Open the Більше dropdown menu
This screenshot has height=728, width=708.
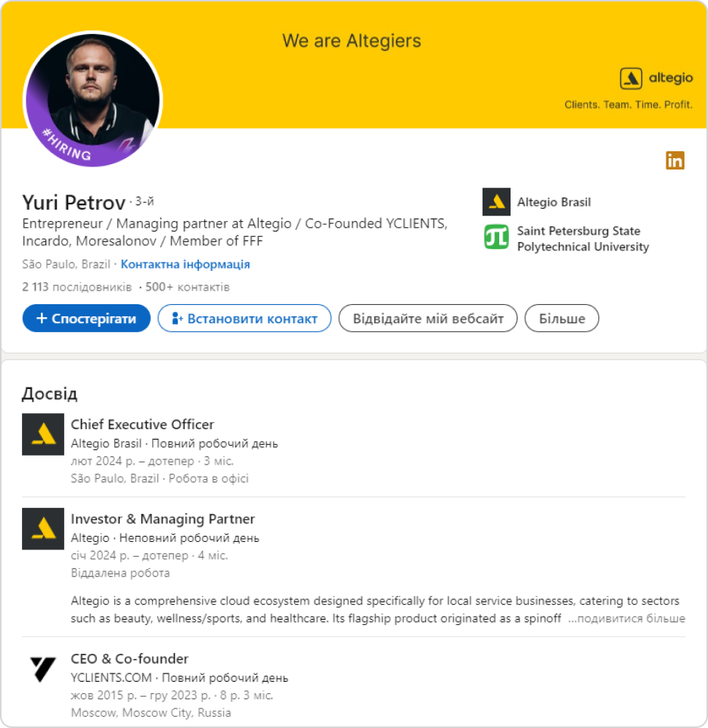click(x=561, y=319)
